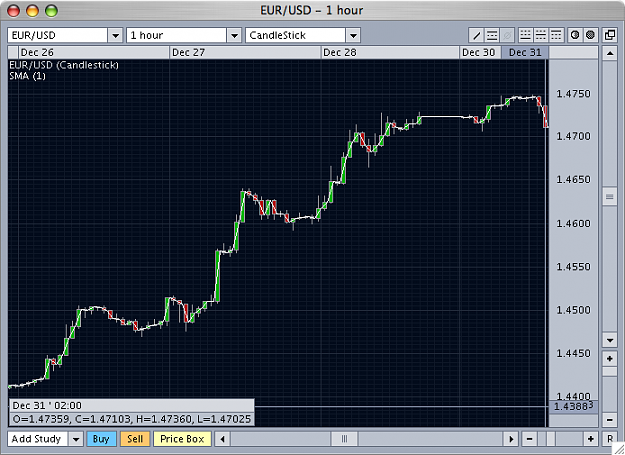Viewport: 625px width, 455px height.
Task: Select the Dec 27 date header
Action: pos(245,53)
